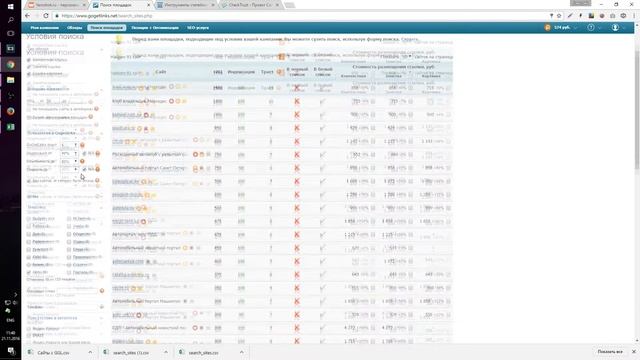640x360 pixels.
Task: Close the "Поиск площадок" browser tab
Action: coord(148,5)
